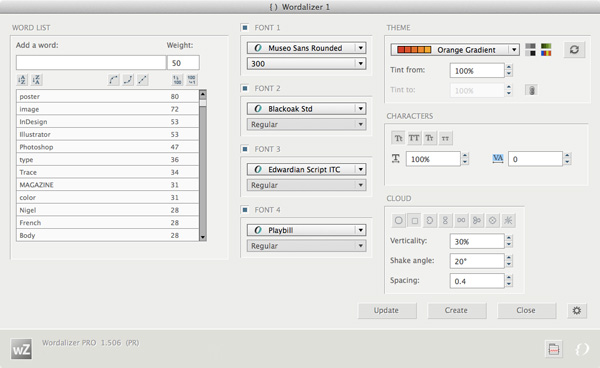Click the Verticality 30% field

pyautogui.click(x=477, y=241)
